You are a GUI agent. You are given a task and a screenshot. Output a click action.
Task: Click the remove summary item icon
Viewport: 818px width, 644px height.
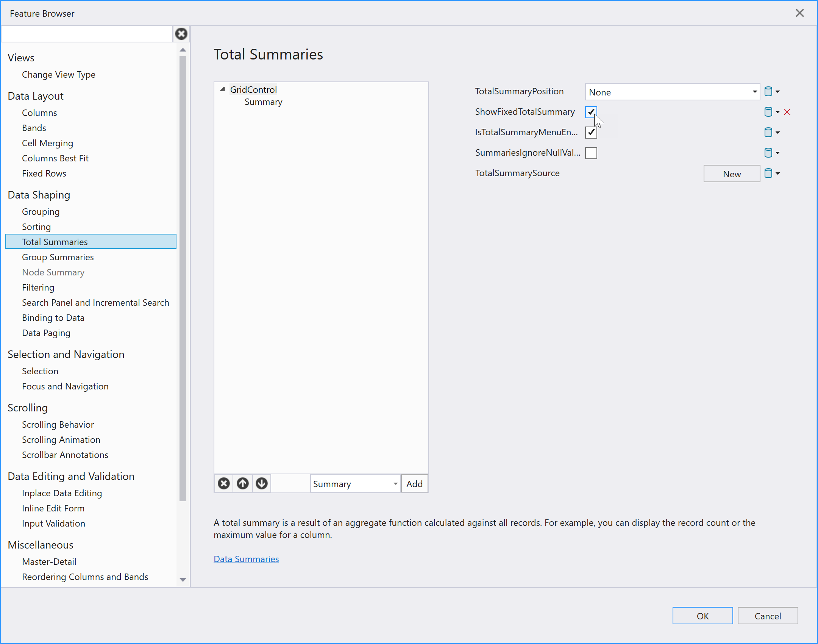[x=224, y=484]
